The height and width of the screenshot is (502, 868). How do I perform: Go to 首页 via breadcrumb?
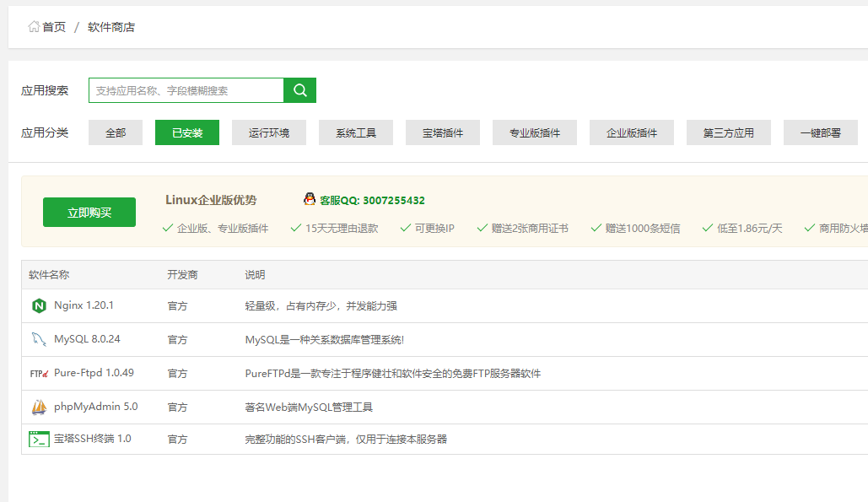(x=54, y=27)
